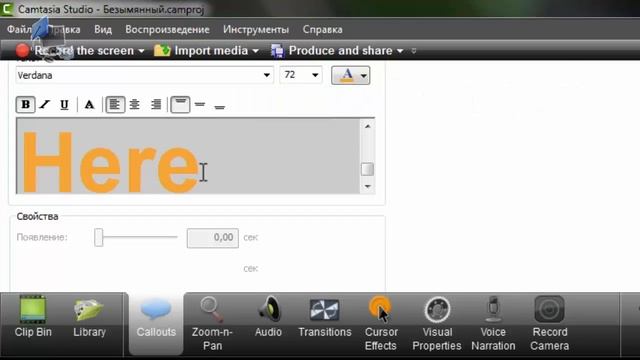The image size is (640, 360).
Task: Align text to top vertically
Action: tap(180, 104)
